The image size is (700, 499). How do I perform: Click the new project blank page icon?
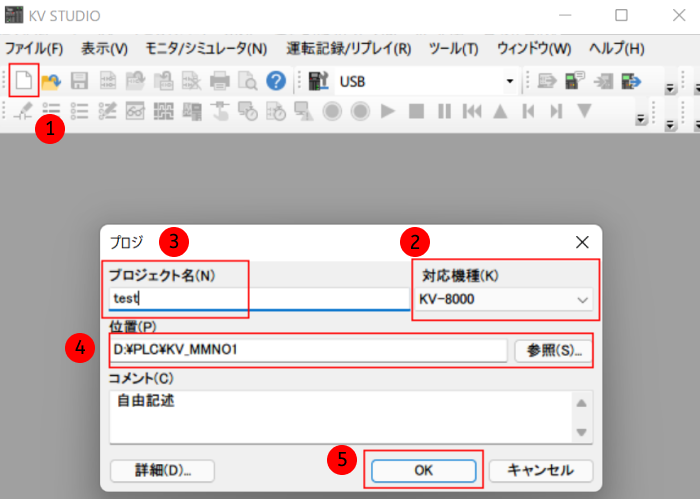coord(24,81)
